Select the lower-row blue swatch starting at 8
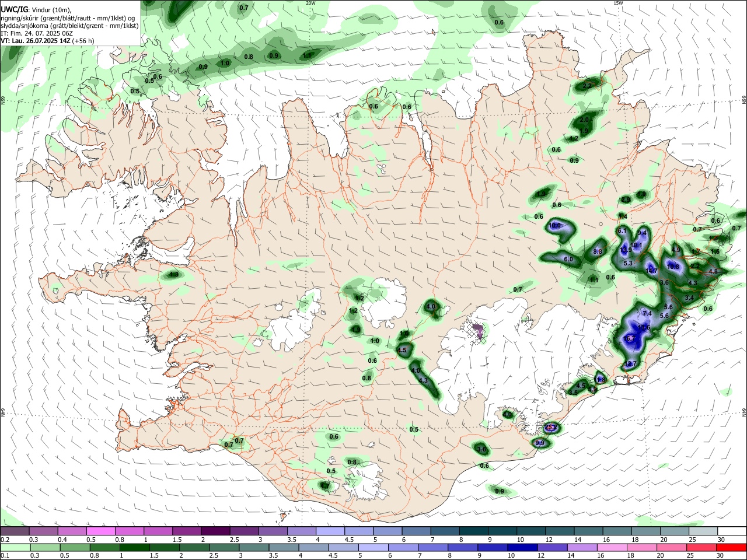 coord(463,547)
